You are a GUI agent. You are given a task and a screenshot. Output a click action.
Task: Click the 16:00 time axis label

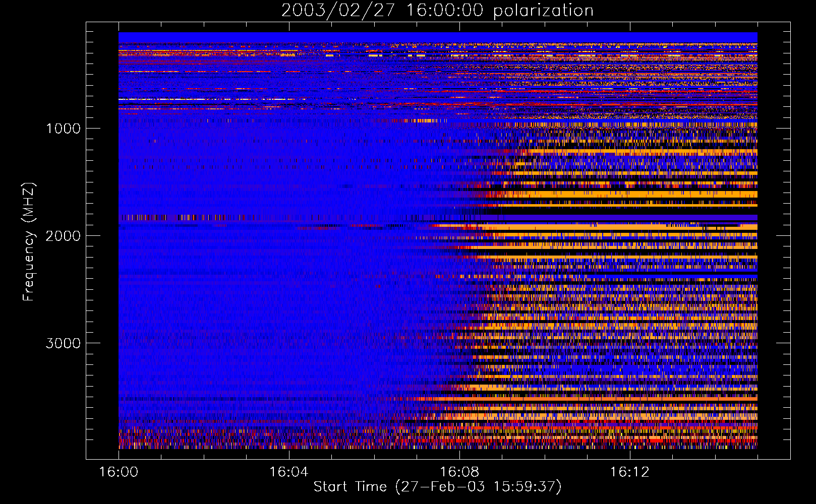point(119,472)
